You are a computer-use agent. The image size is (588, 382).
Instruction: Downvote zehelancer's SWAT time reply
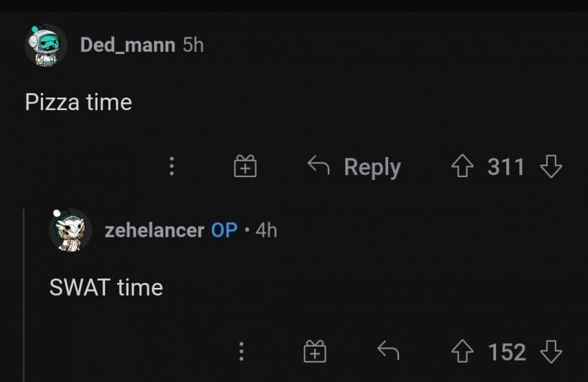click(551, 352)
